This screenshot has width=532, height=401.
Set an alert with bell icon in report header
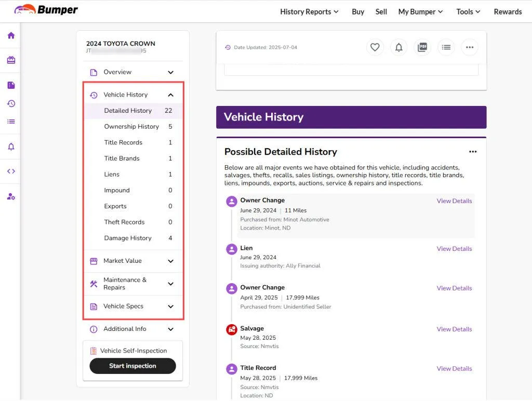pyautogui.click(x=398, y=47)
